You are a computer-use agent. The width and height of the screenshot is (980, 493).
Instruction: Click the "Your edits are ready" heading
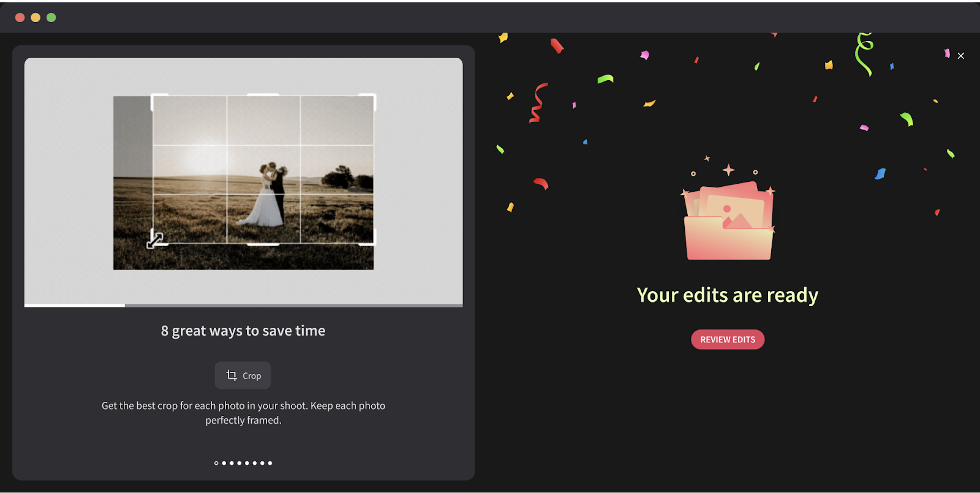[x=728, y=295]
